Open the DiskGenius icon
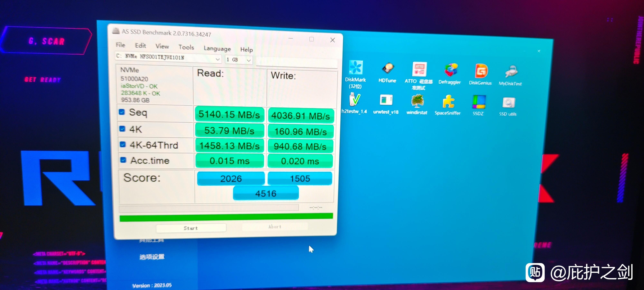Screen dimensions: 644x290 click(481, 71)
